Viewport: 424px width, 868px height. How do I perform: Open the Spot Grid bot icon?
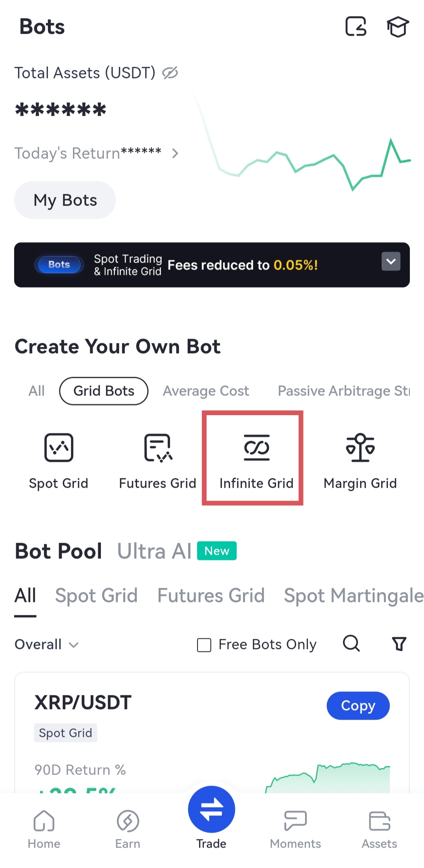[x=58, y=448]
